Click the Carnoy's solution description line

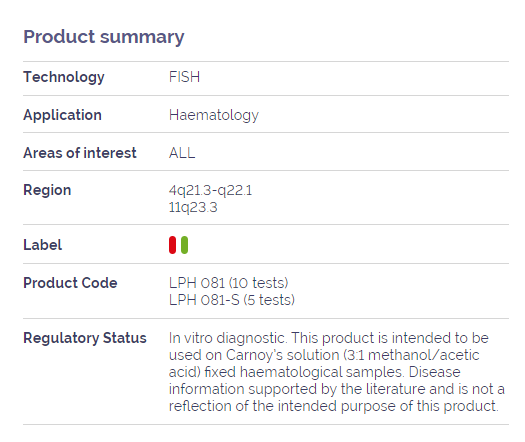[324, 355]
